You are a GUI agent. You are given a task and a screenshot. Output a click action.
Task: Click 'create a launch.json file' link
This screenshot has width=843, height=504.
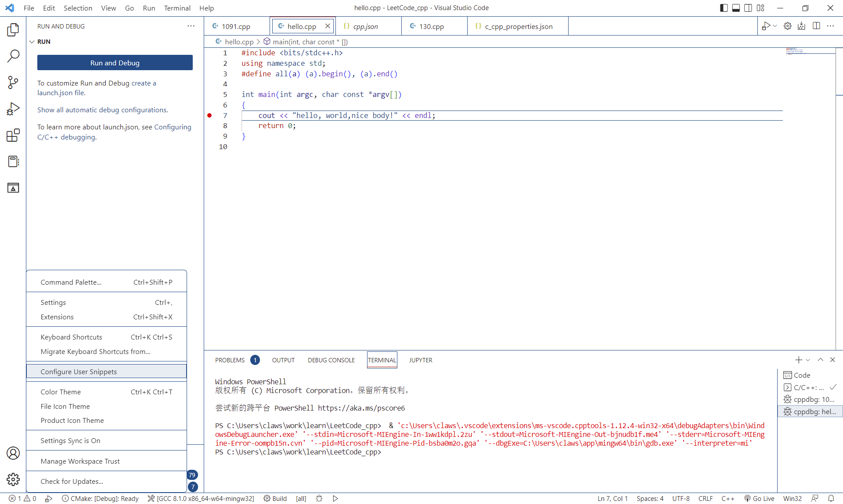[97, 88]
